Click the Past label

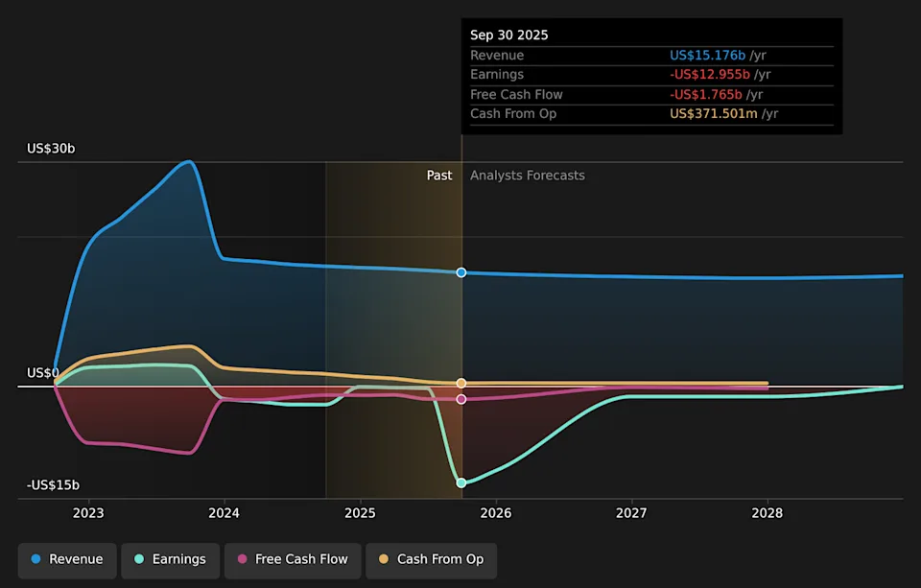point(439,176)
